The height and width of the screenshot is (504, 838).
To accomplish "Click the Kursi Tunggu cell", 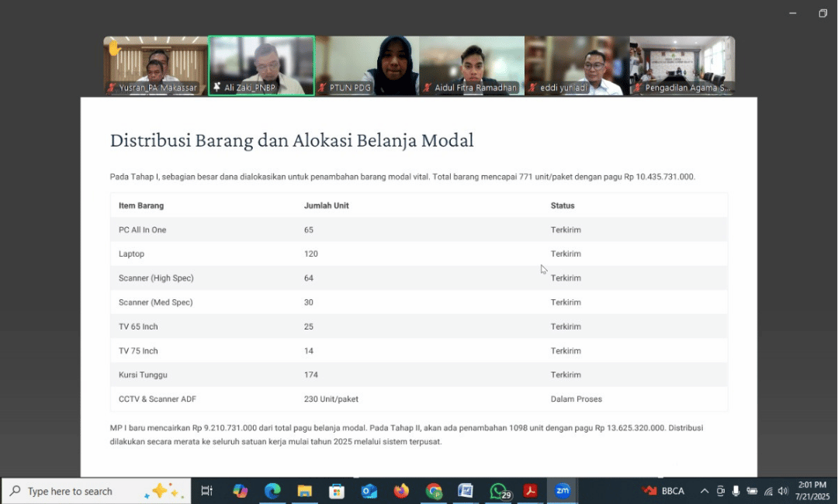I will click(x=143, y=375).
